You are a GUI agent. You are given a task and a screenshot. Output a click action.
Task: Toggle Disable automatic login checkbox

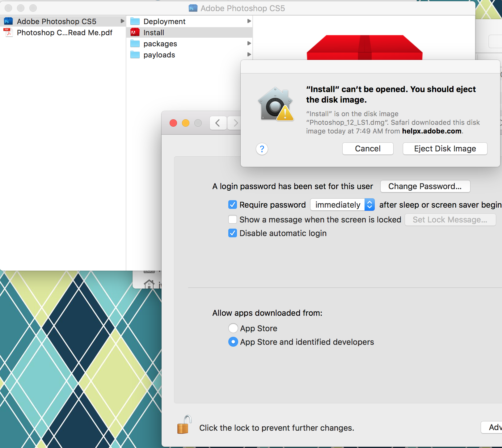[x=233, y=233]
